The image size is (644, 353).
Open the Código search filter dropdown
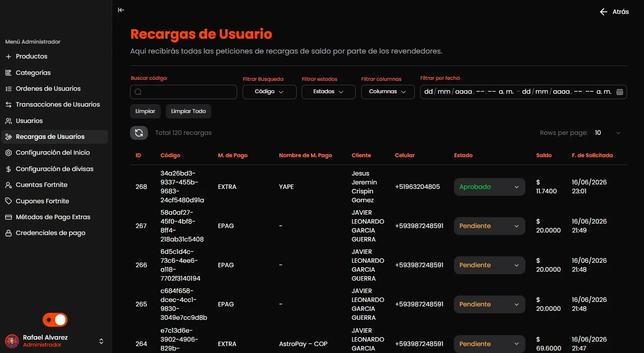click(269, 92)
